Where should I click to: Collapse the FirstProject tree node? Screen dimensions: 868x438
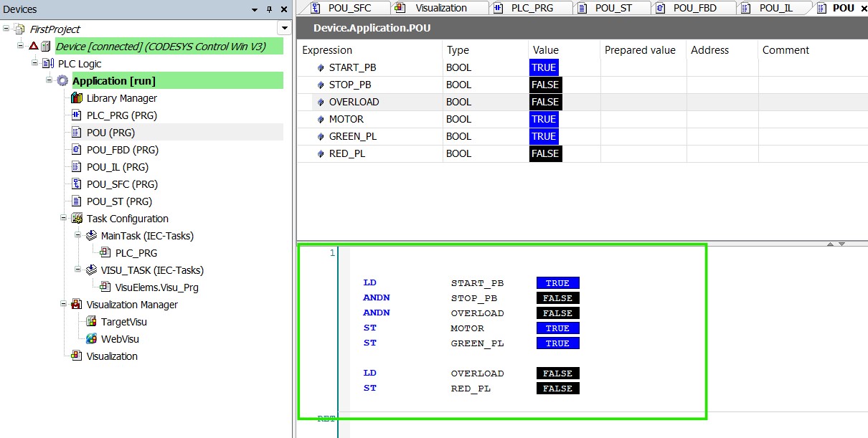(x=6, y=29)
